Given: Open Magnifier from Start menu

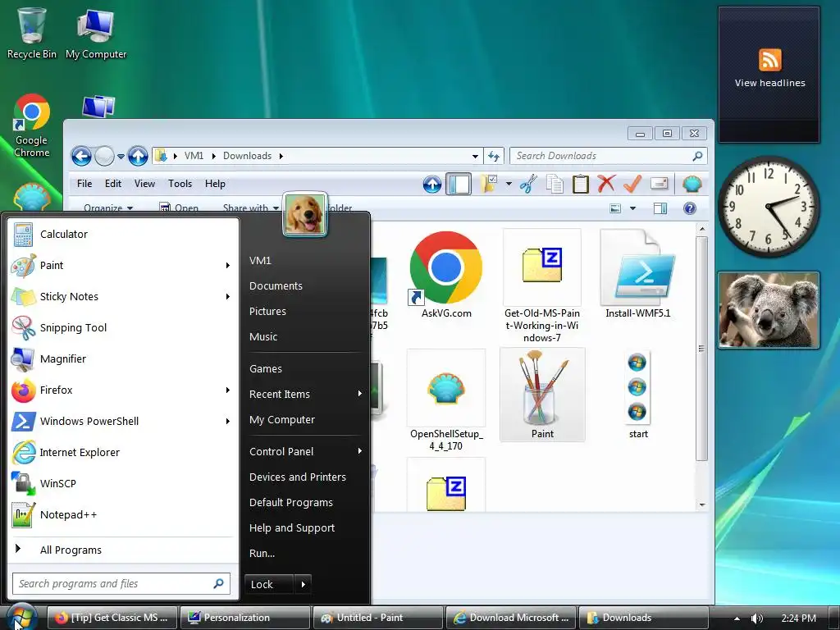Looking at the screenshot, I should [x=123, y=358].
